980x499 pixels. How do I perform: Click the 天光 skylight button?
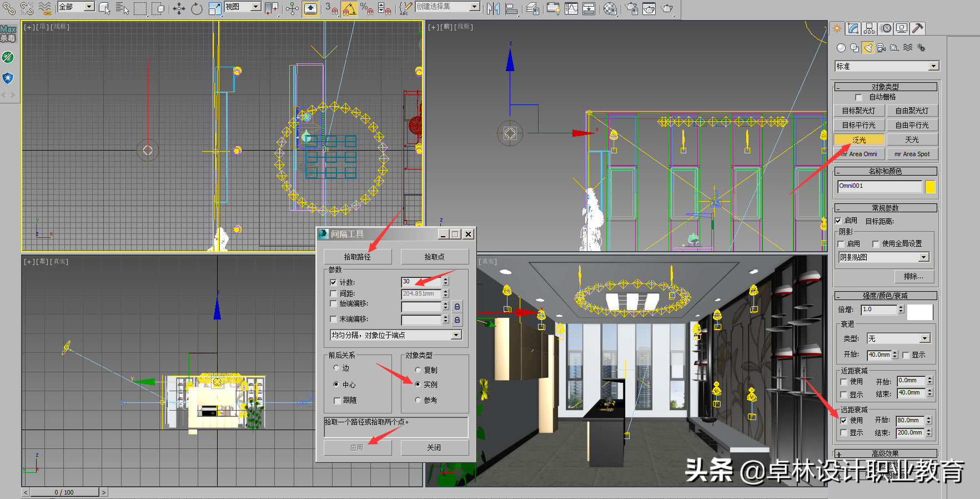click(x=912, y=139)
